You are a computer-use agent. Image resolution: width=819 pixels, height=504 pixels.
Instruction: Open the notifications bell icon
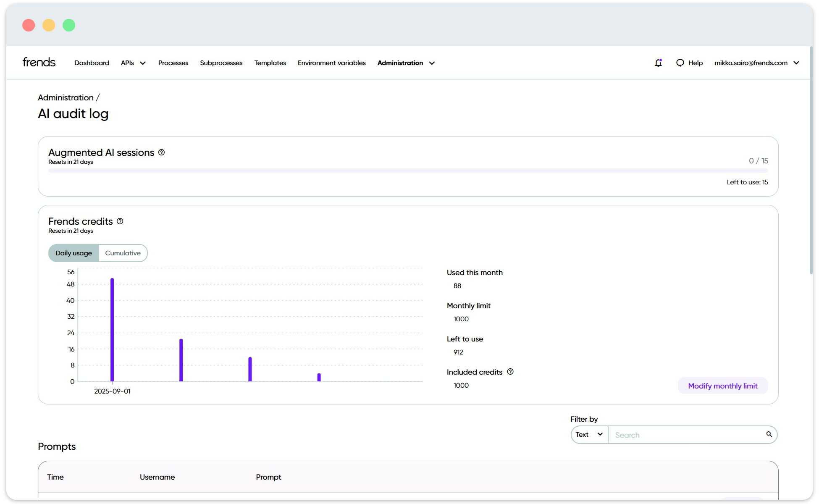pos(658,63)
